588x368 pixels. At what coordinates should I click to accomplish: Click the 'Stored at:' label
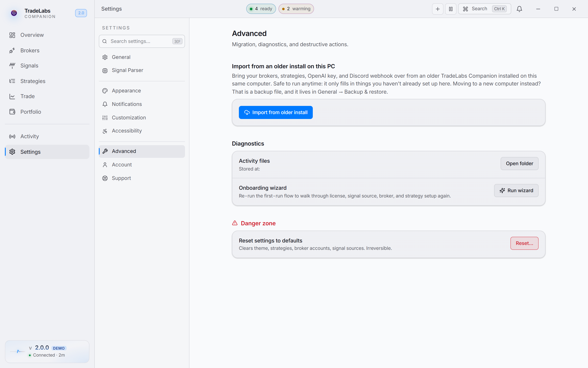[249, 169]
